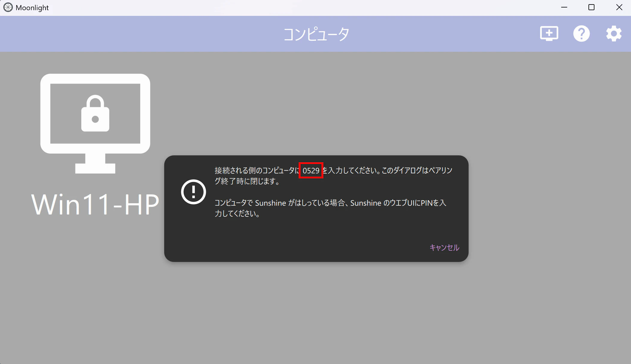Viewport: 631px width, 364px height.
Task: Cancel pairing with the キャンセル button
Action: pyautogui.click(x=444, y=248)
